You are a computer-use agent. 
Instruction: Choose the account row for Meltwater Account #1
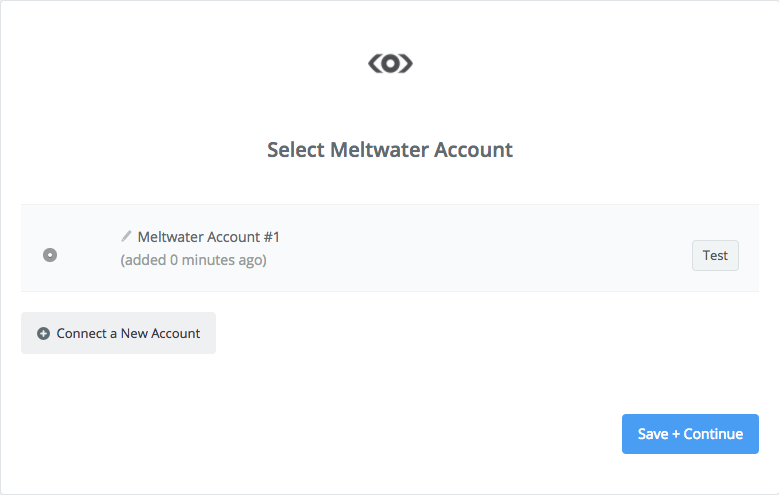point(390,248)
